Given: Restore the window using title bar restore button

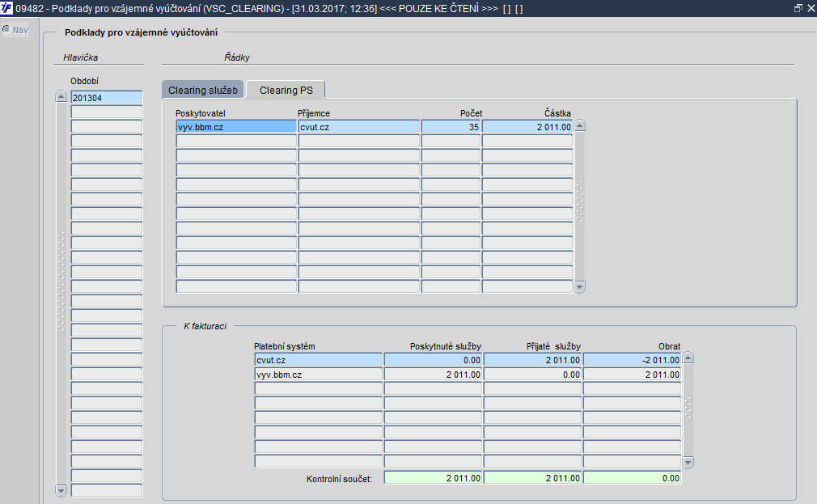Looking at the screenshot, I should [x=798, y=8].
